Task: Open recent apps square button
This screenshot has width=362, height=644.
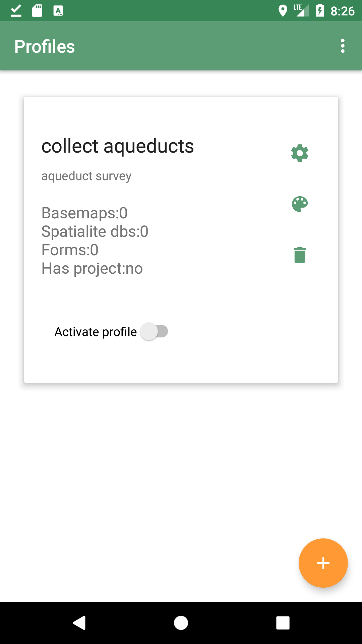Action: 283,623
